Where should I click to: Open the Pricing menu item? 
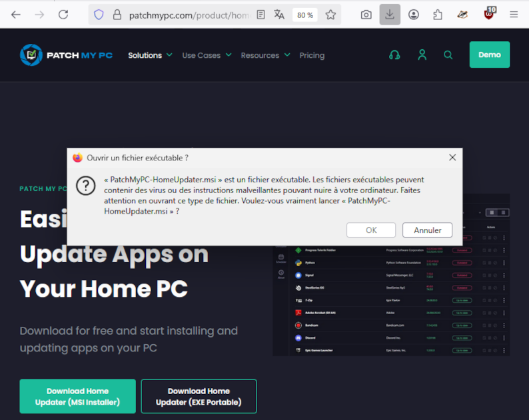coord(312,55)
